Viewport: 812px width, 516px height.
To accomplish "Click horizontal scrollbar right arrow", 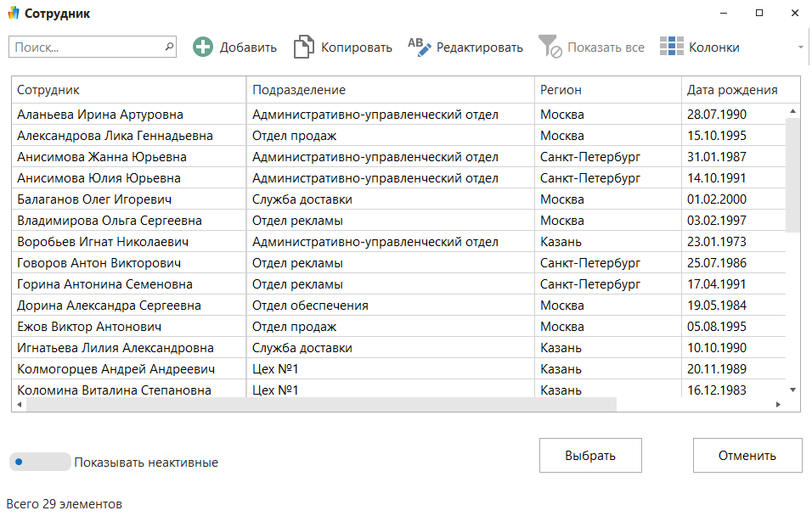I will point(780,405).
